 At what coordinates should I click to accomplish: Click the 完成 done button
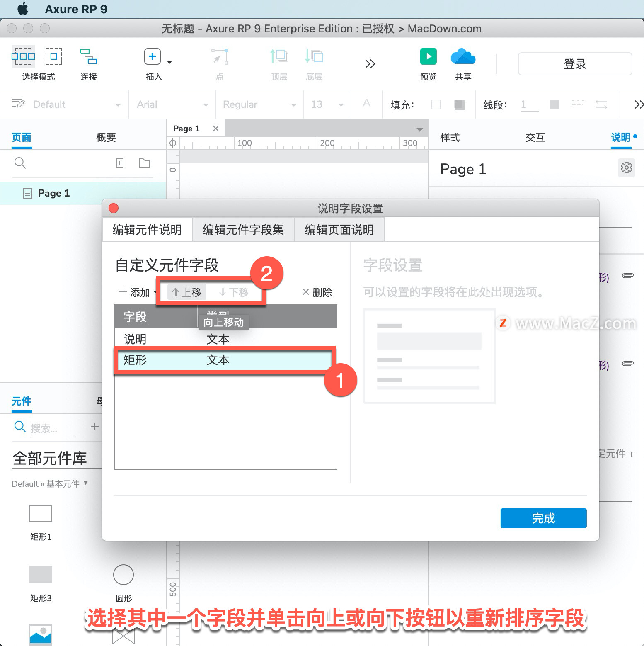543,518
